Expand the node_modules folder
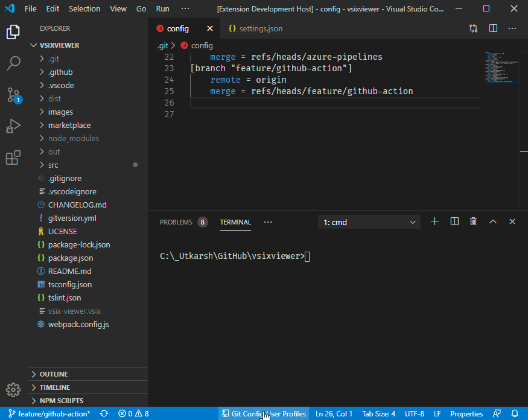 click(88, 138)
